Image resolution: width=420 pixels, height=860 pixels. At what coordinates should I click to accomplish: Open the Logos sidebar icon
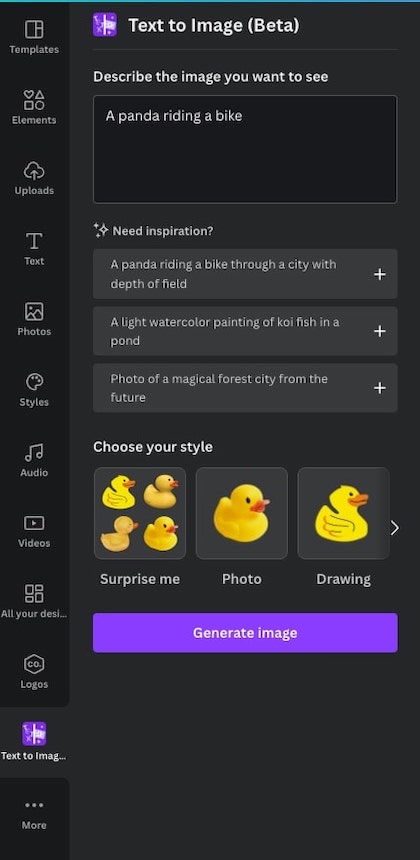[x=34, y=664]
